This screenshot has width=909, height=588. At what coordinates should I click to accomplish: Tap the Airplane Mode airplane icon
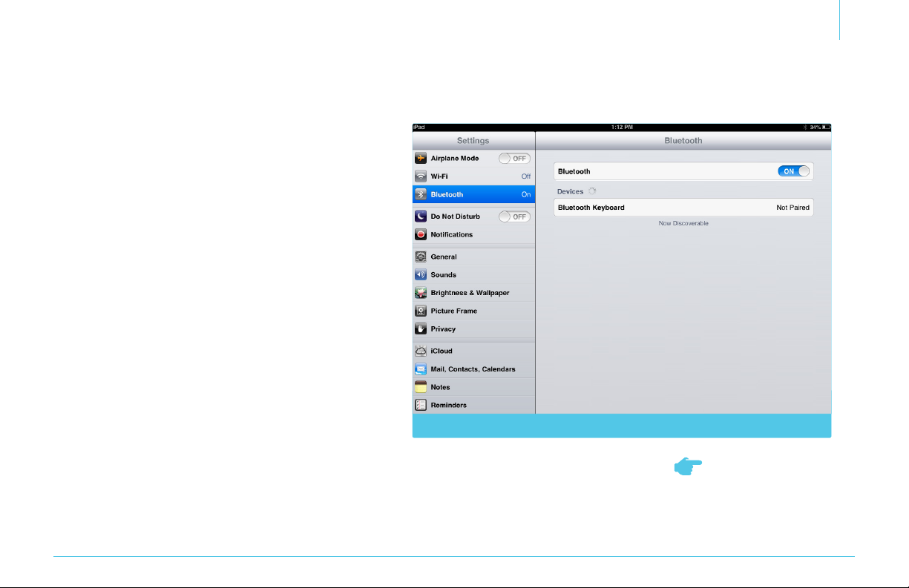pyautogui.click(x=421, y=158)
